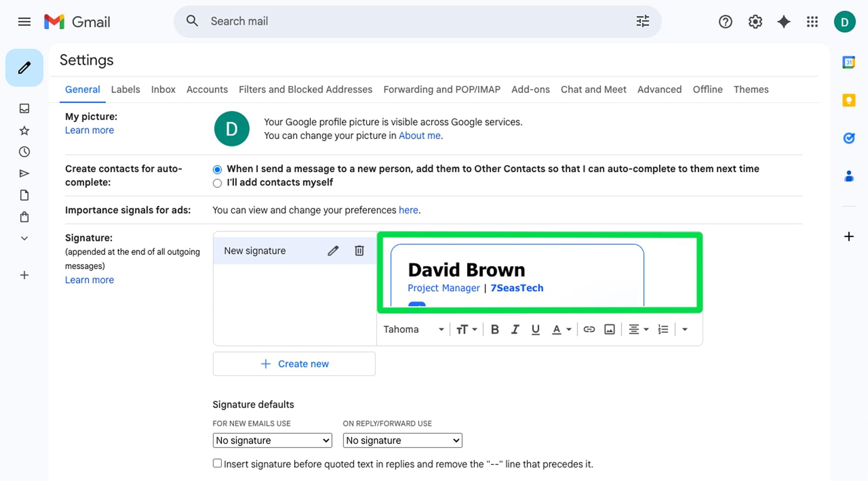This screenshot has height=481, width=868.
Task: Click Create new signature button
Action: point(294,364)
